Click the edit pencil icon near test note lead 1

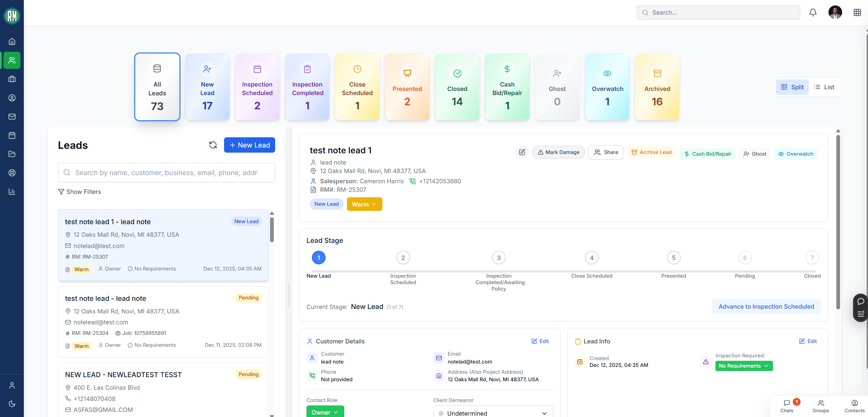coord(522,152)
